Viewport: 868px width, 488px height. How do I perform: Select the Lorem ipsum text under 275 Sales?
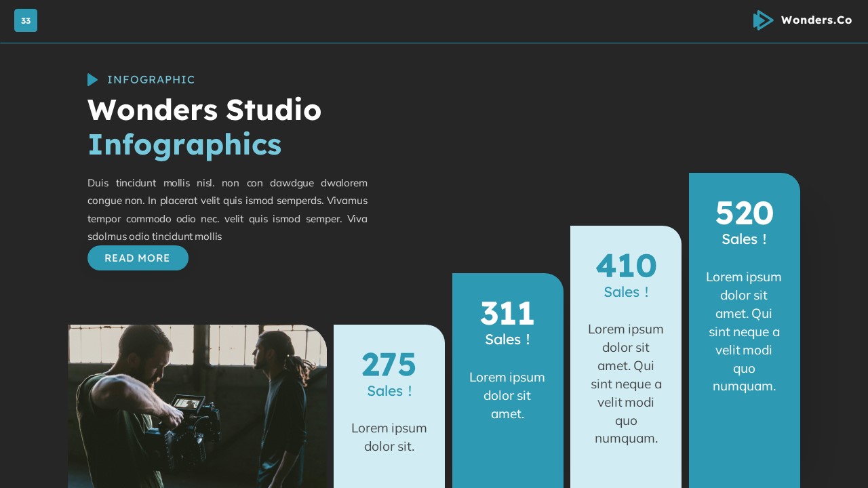[389, 437]
